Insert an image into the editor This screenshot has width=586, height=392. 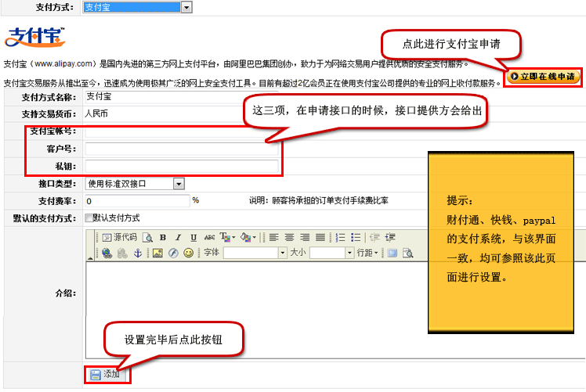(x=157, y=254)
